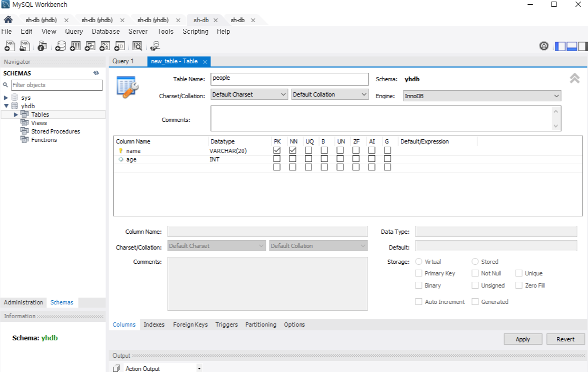Check ZF checkbox for age column

[x=356, y=159]
